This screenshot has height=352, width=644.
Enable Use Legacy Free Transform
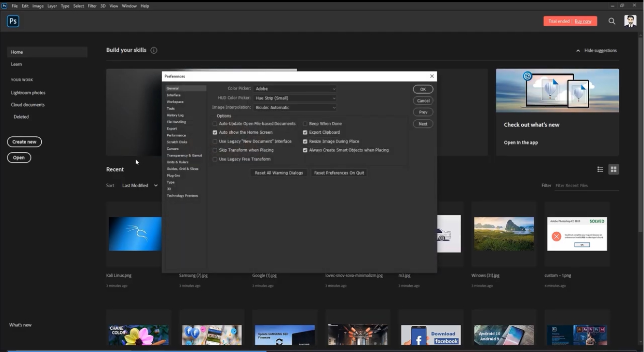(x=215, y=159)
